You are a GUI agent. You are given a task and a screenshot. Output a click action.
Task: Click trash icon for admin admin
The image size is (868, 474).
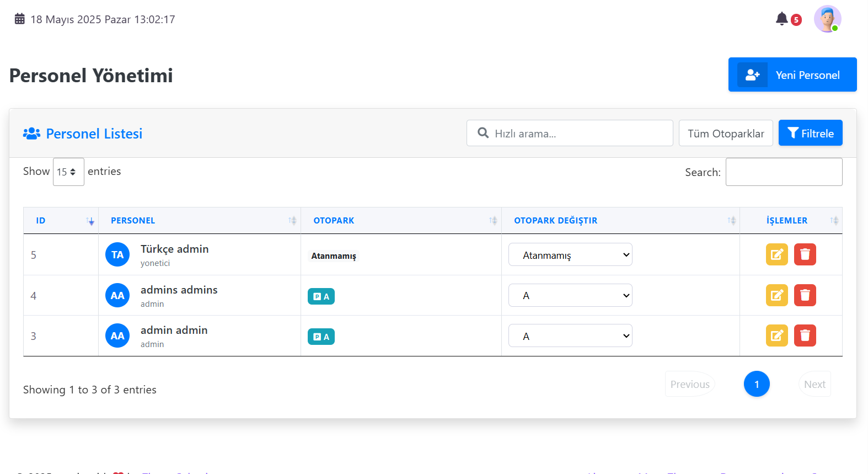(x=805, y=335)
